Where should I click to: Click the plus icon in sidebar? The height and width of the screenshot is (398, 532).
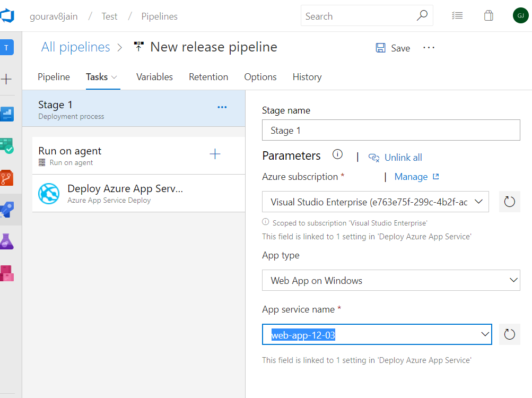point(7,80)
